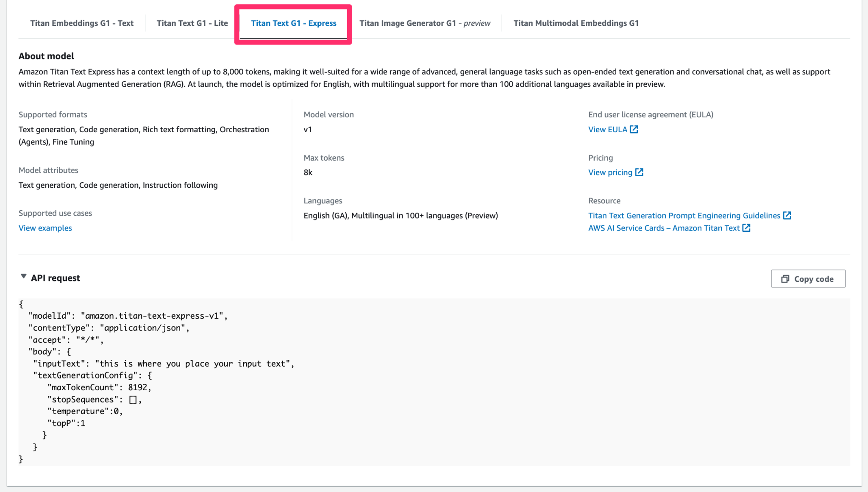Switch to the Titan Embeddings G1 - Text tab
Image resolution: width=868 pixels, height=492 pixels.
(81, 23)
